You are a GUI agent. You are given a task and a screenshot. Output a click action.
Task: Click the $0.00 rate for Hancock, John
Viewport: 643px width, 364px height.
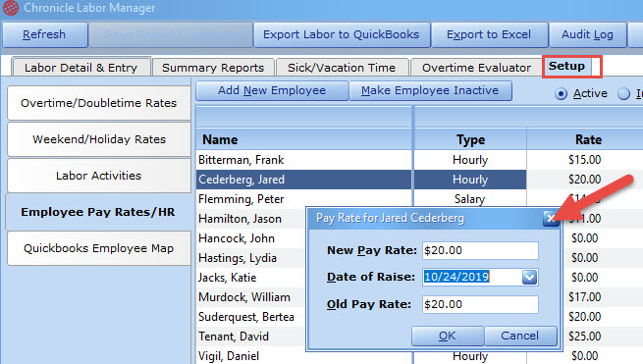584,238
